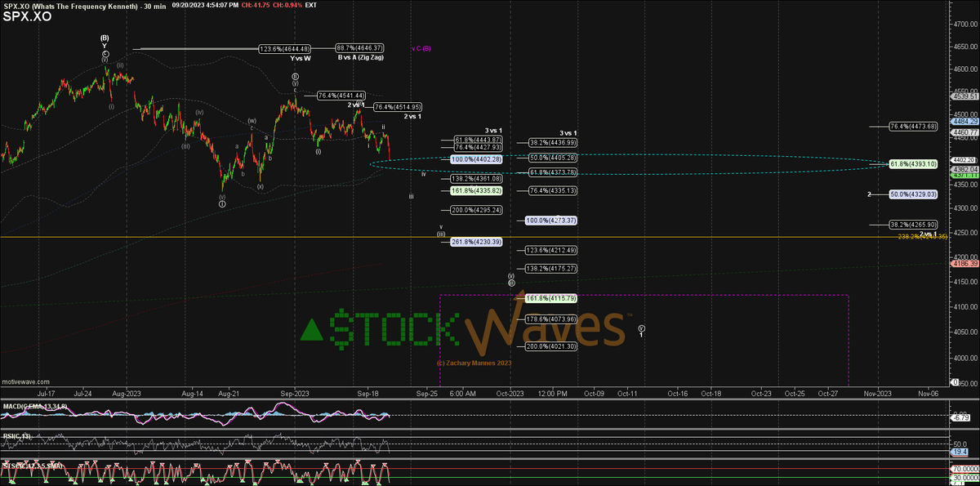
Task: Click the 'Y vs W' annotation
Action: coord(299,58)
